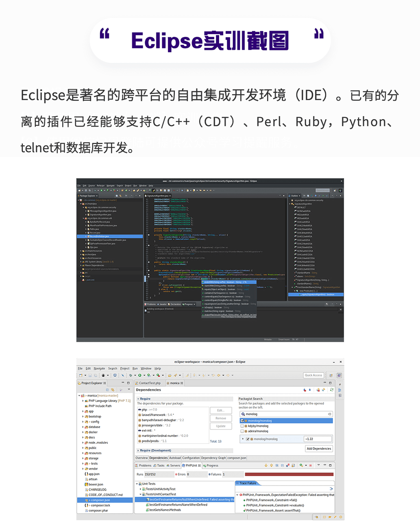Collapse the Require section in Dependencies
This screenshot has width=420, height=532.
[x=138, y=399]
